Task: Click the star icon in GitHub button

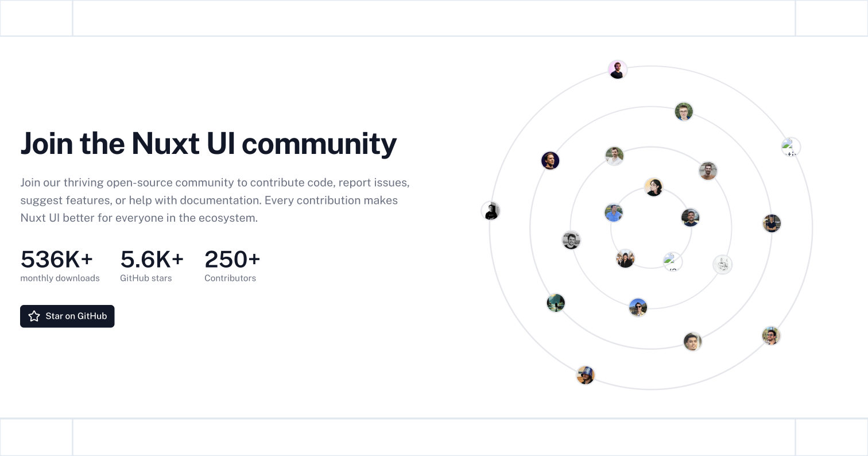Action: (34, 316)
